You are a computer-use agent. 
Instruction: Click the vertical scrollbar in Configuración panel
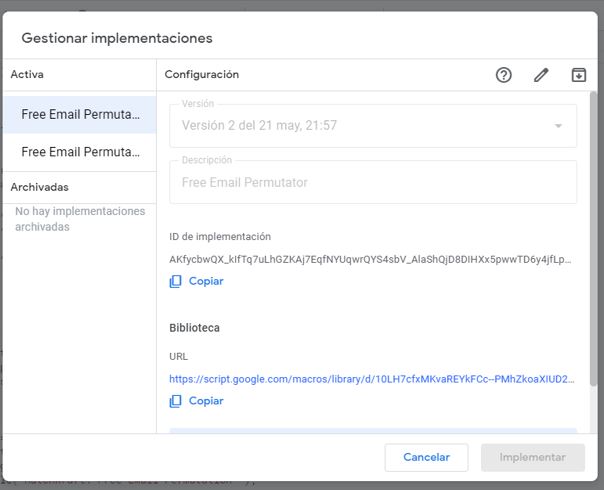[593, 239]
